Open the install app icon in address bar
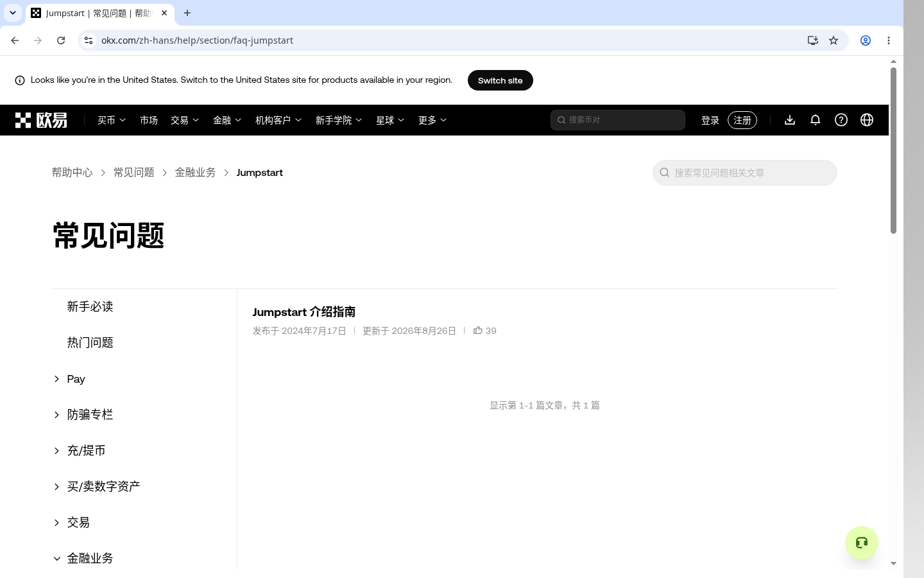The width and height of the screenshot is (924, 578). click(x=813, y=40)
